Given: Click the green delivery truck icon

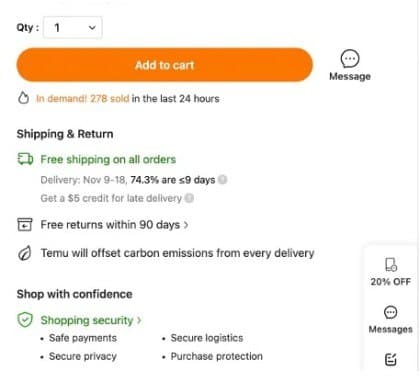Looking at the screenshot, I should [x=25, y=159].
